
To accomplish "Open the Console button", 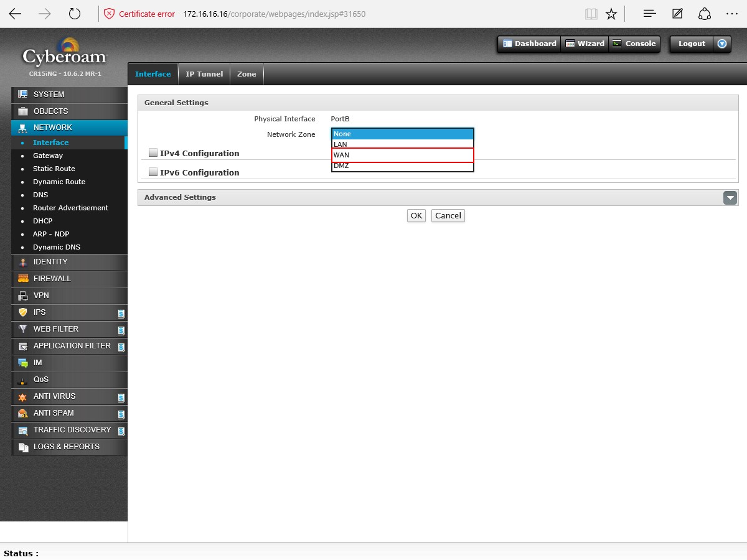I will (x=634, y=44).
